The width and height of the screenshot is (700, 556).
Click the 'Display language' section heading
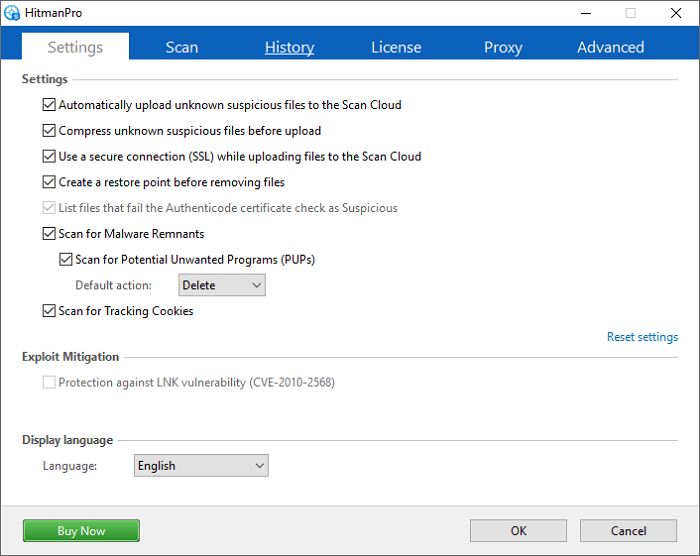[x=67, y=440]
